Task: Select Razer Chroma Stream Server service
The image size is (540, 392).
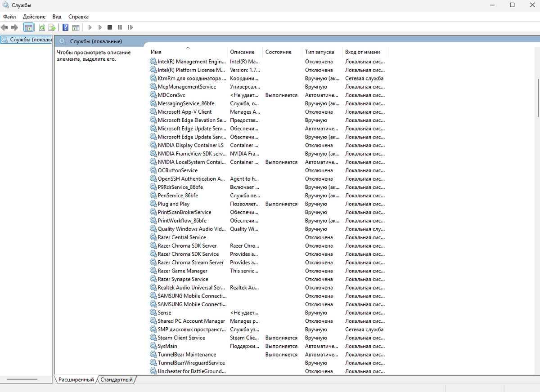Action: (268, 263)
